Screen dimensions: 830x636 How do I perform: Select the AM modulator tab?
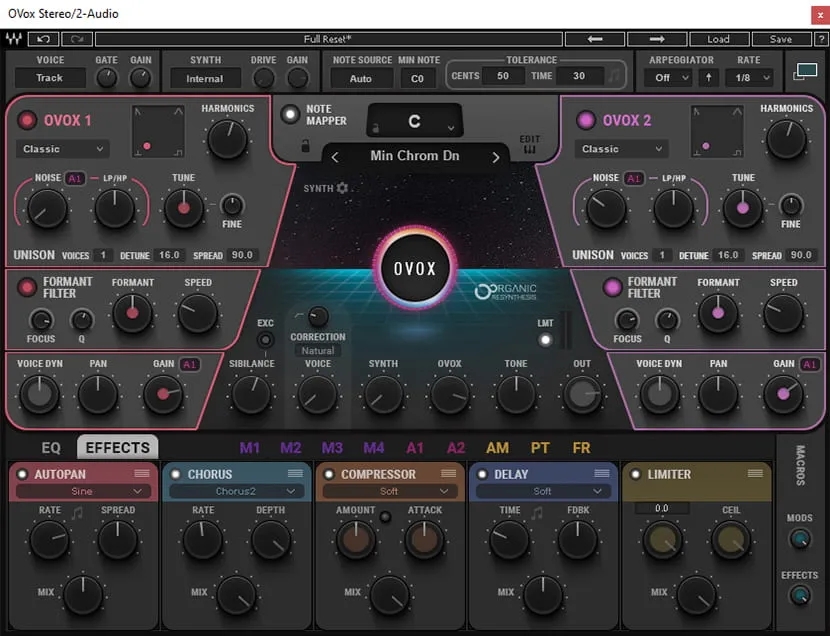(497, 448)
